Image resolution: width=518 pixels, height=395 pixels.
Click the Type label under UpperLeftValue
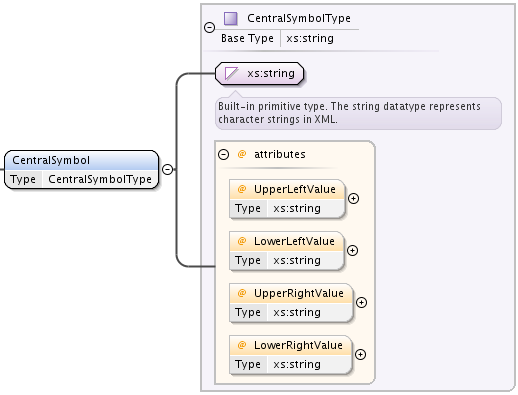coord(248,209)
